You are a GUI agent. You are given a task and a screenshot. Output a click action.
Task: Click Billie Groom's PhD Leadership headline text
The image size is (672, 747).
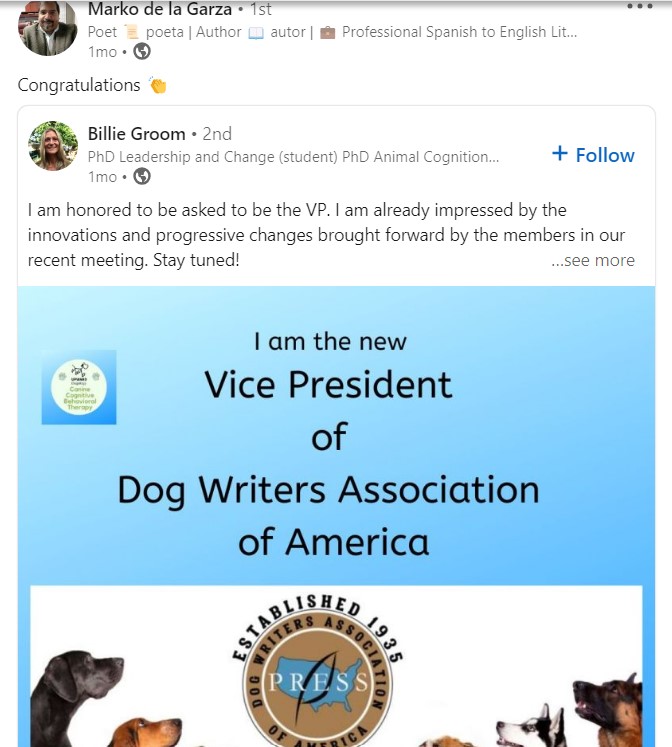pyautogui.click(x=293, y=157)
